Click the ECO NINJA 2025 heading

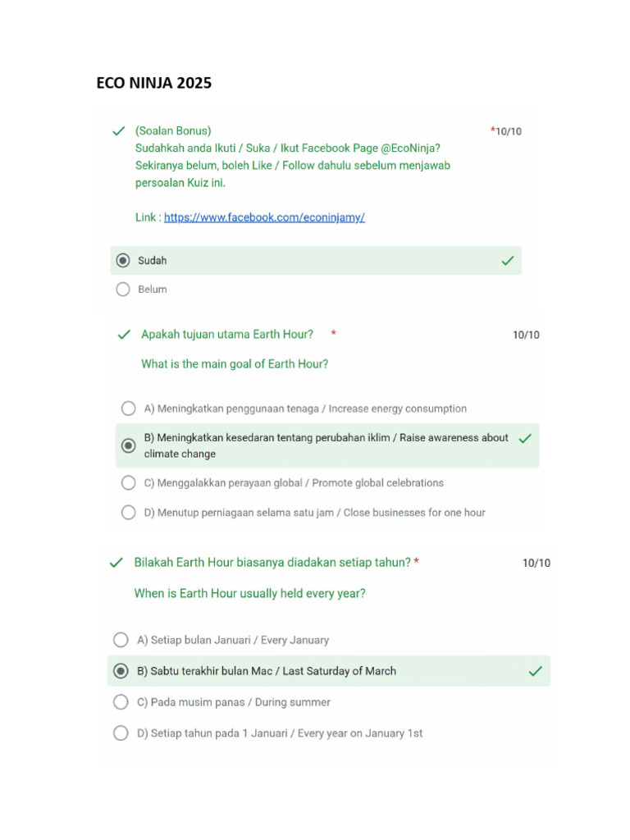point(153,83)
